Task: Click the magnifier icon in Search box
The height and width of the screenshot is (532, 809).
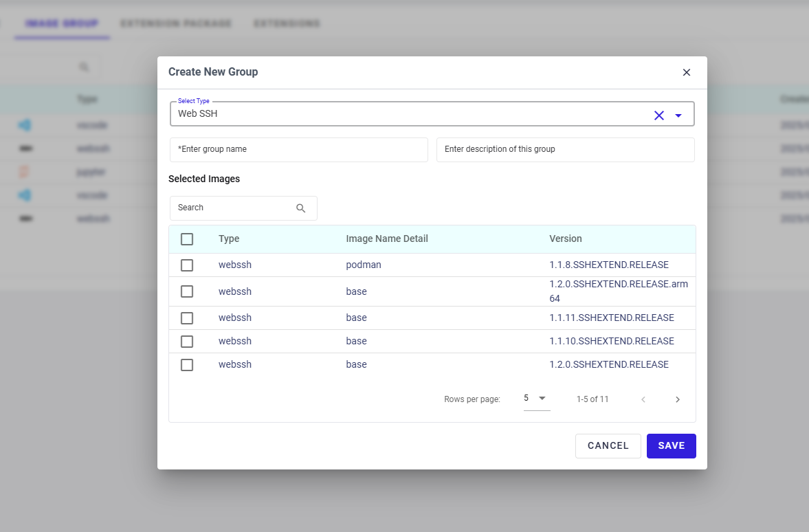Action: click(301, 208)
